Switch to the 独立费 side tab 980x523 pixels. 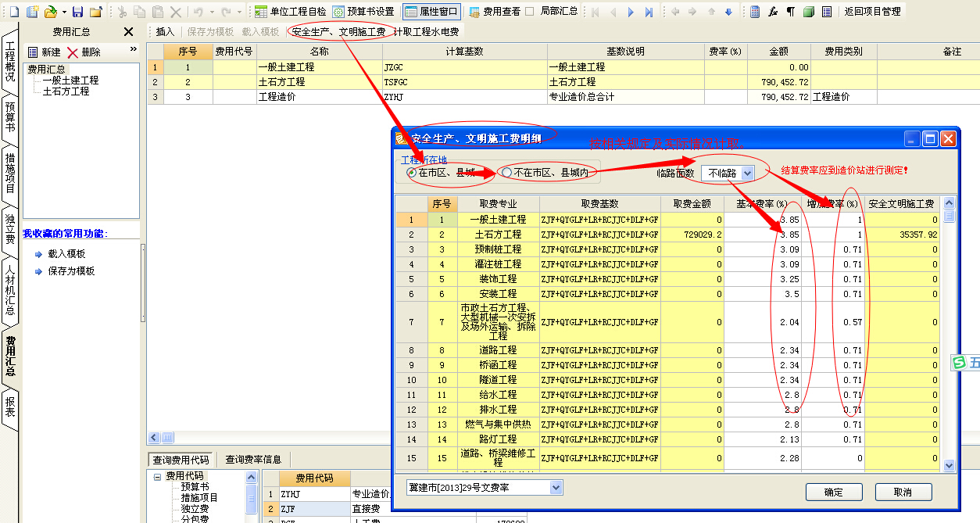point(10,228)
